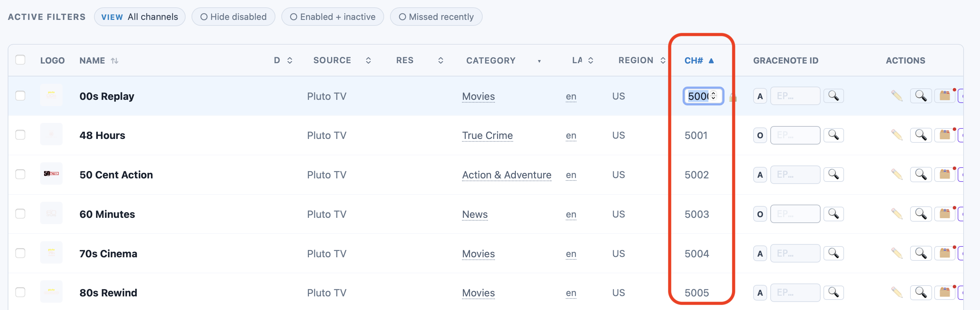Click the Gracenote search icon for 60 Minutes
The width and height of the screenshot is (980, 310).
(x=833, y=214)
